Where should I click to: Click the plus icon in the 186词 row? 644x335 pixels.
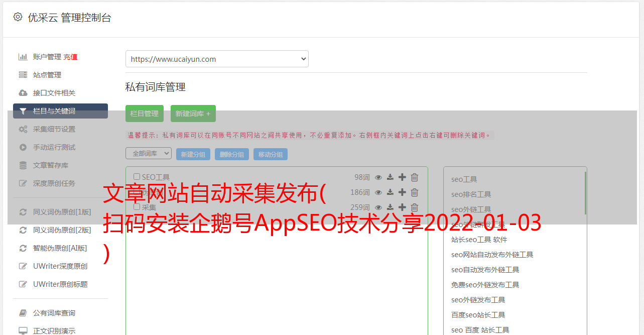[402, 192]
